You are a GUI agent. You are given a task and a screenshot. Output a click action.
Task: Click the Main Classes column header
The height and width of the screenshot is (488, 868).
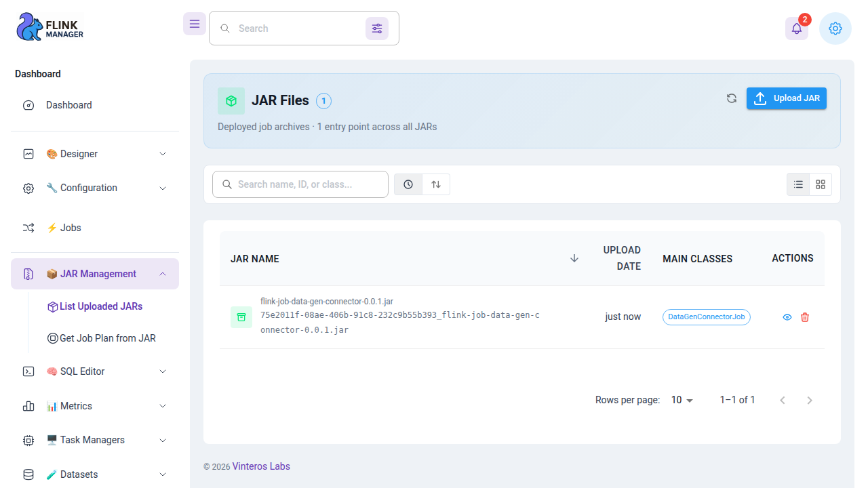[697, 259]
